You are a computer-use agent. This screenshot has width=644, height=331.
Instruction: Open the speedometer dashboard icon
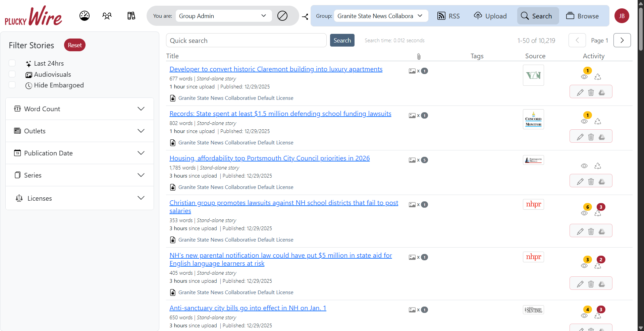pos(84,16)
